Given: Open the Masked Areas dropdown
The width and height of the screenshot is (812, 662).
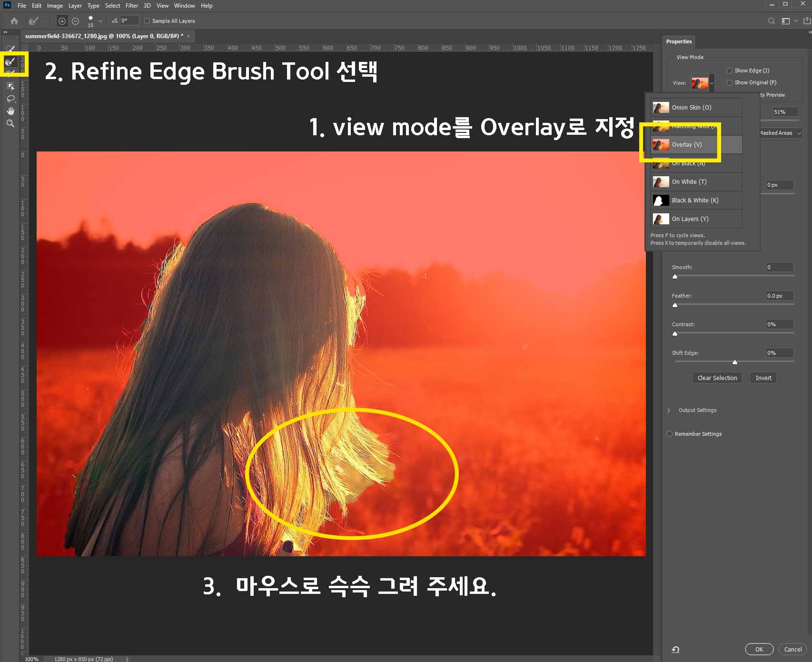Looking at the screenshot, I should click(x=781, y=133).
